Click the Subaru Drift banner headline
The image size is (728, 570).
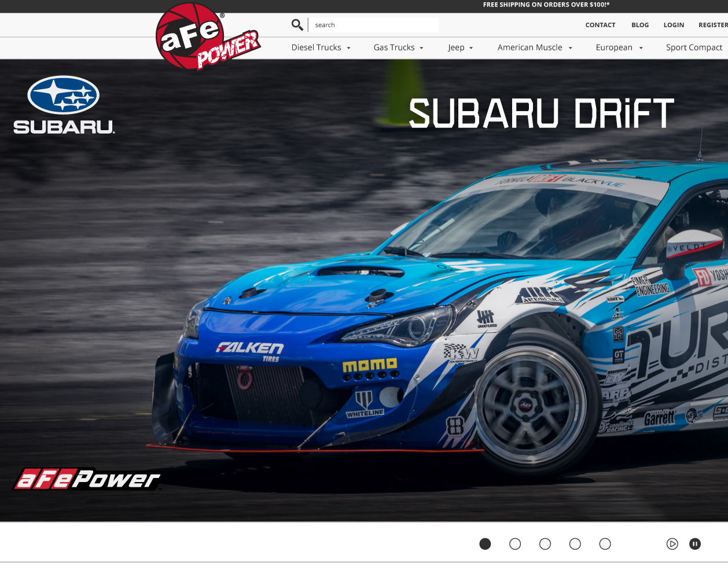[x=542, y=113]
